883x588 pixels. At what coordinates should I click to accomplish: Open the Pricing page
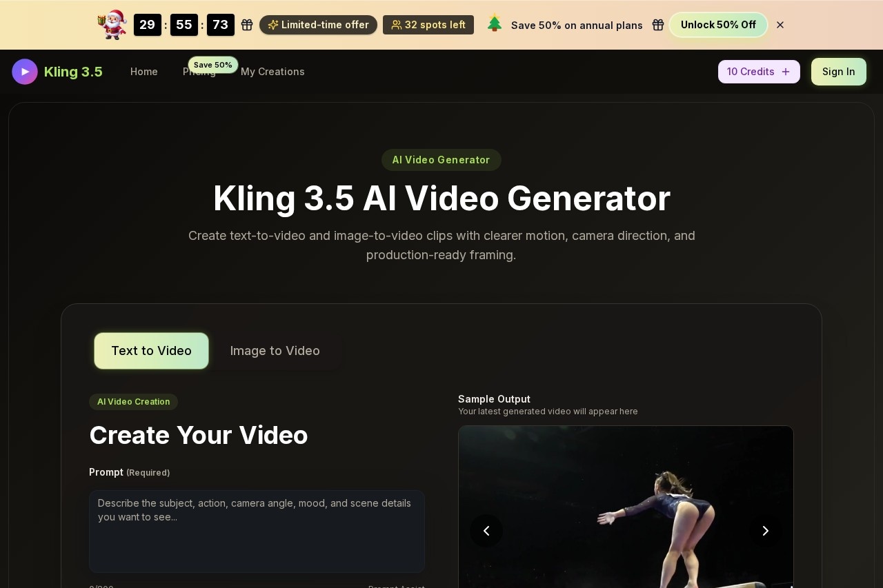point(199,72)
